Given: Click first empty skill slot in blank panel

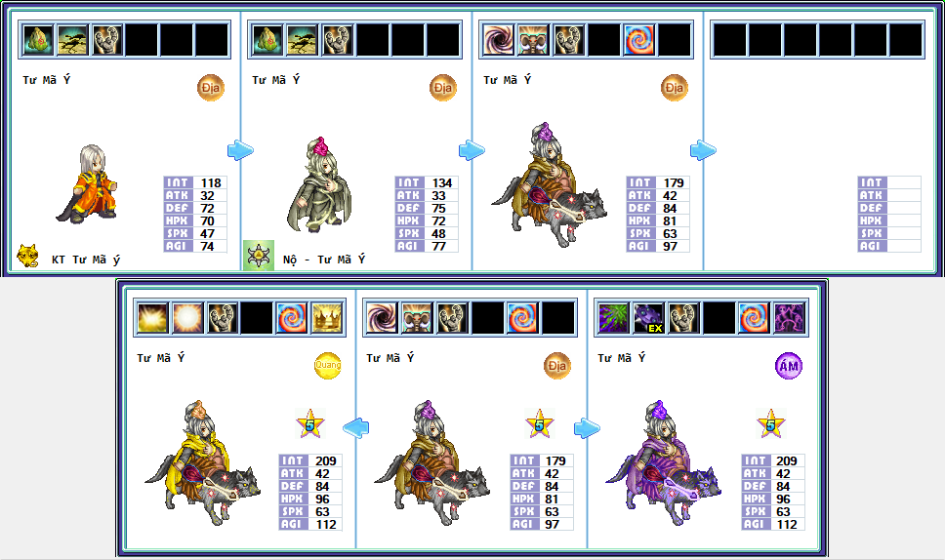Looking at the screenshot, I should click(730, 40).
